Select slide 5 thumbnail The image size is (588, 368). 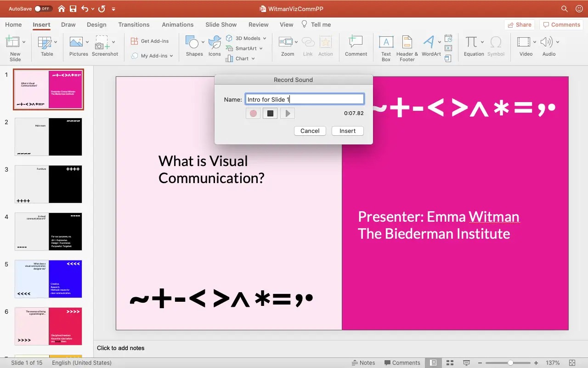48,279
